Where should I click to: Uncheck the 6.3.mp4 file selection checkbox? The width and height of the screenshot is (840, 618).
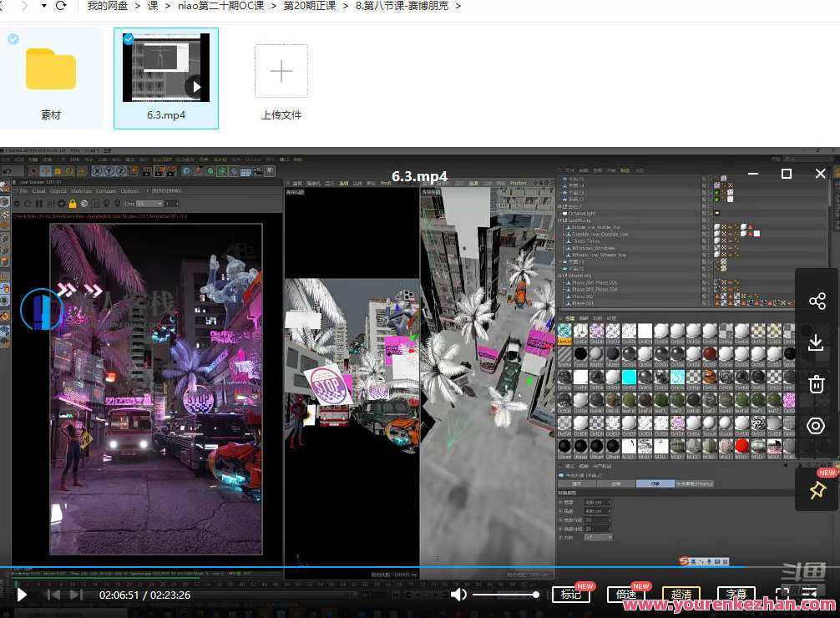[x=129, y=39]
